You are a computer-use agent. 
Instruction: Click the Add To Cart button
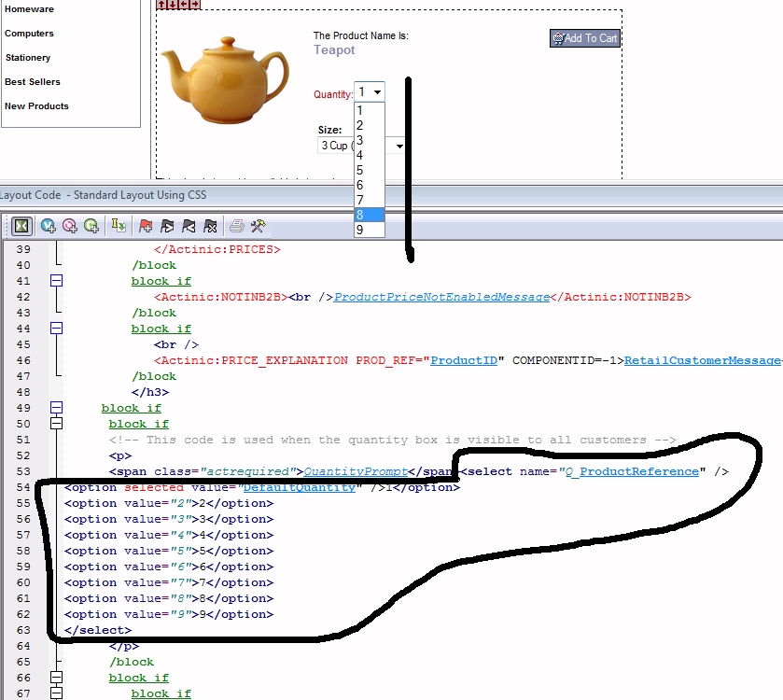click(585, 38)
